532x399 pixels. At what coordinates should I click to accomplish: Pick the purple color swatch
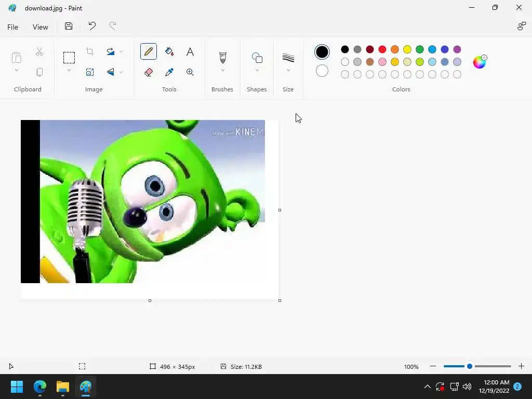coord(457,49)
